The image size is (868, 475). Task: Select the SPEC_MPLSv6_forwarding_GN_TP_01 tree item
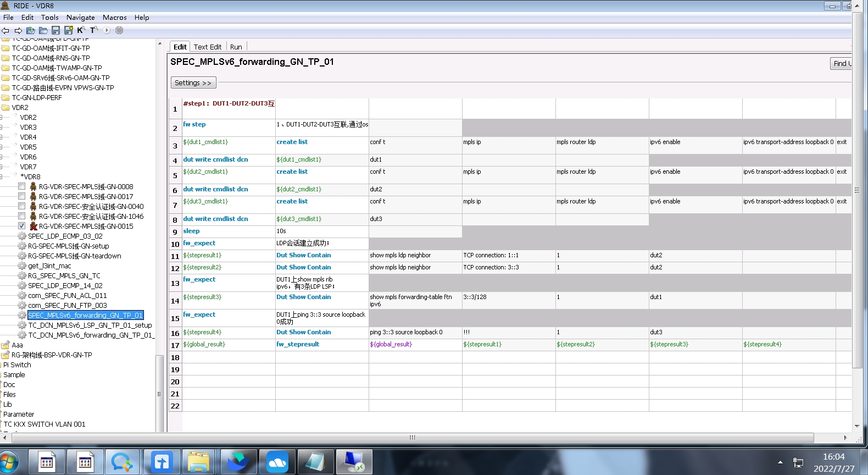85,315
